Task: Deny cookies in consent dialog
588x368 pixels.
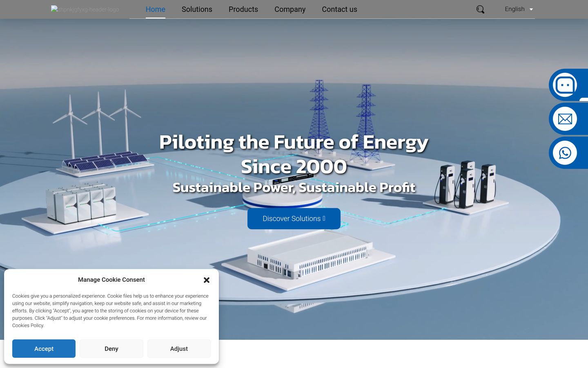Action: coord(111,349)
